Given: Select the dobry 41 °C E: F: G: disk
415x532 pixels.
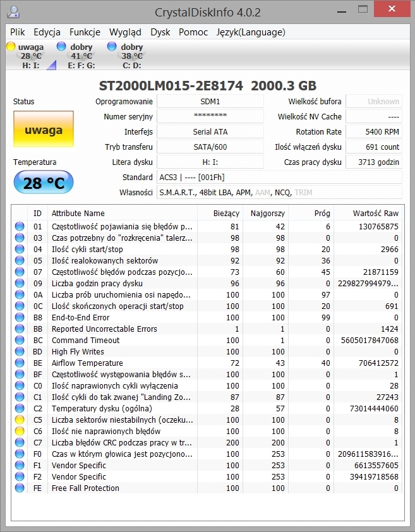Looking at the screenshot, I should click(x=80, y=56).
